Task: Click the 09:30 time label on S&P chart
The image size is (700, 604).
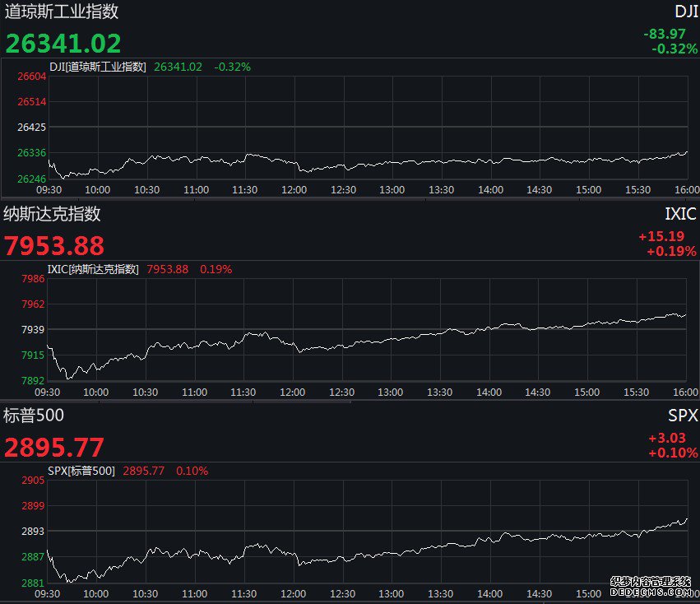Action: click(48, 594)
